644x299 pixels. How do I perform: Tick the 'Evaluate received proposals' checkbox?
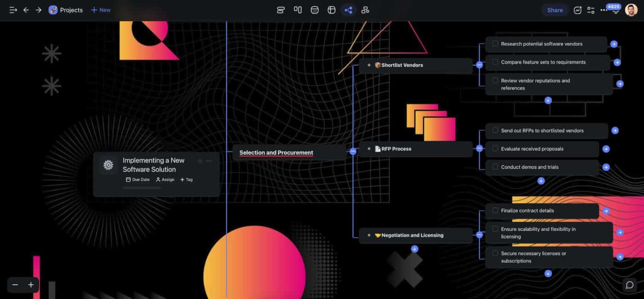pos(495,149)
